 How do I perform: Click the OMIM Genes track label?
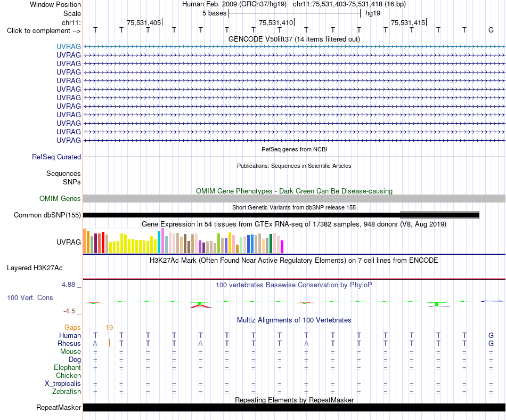60,198
